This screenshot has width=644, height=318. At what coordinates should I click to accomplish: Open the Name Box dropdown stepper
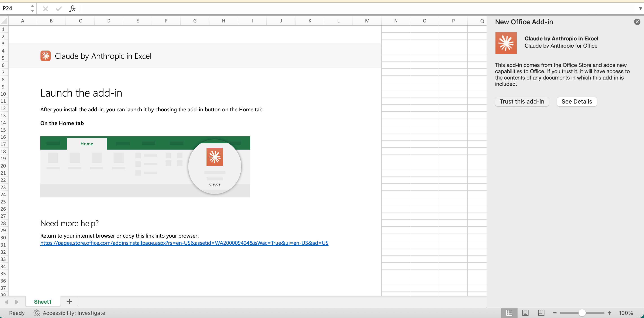[x=32, y=9]
